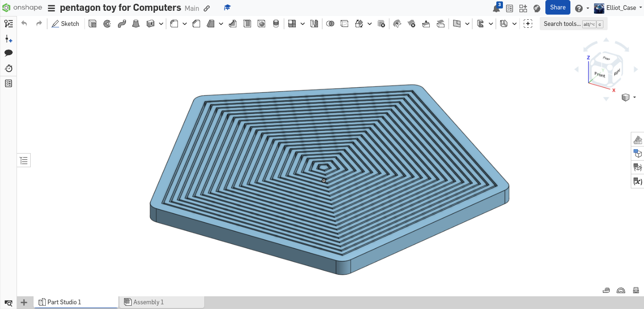Select the Chamfer tool
The image size is (644, 309).
coord(197,24)
